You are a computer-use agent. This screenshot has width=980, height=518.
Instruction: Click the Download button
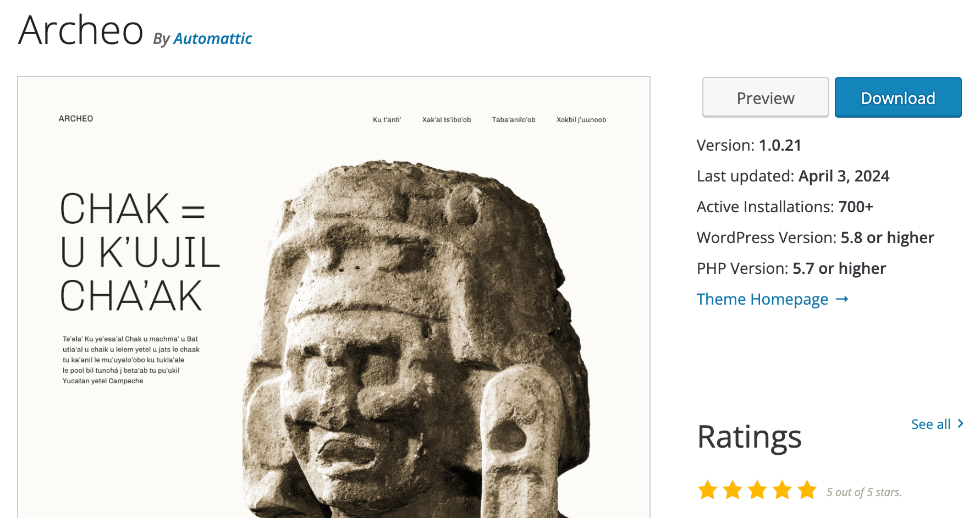tap(898, 97)
